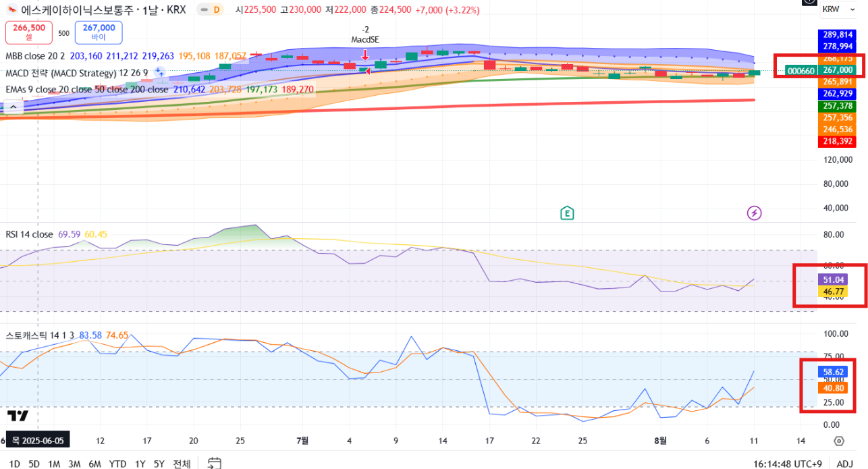Select the MBB close 20 2 indicator legend

[x=34, y=57]
